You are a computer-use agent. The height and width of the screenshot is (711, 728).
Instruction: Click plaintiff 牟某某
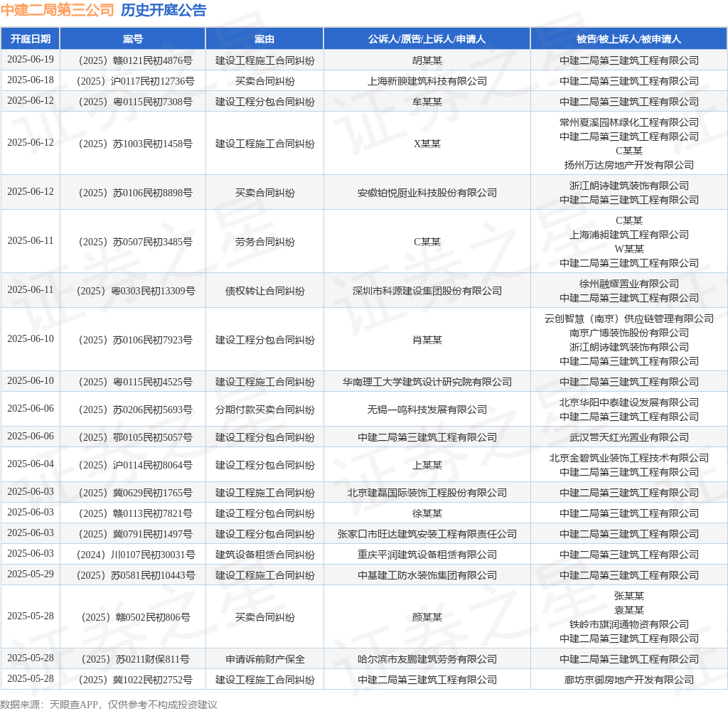coord(427,102)
